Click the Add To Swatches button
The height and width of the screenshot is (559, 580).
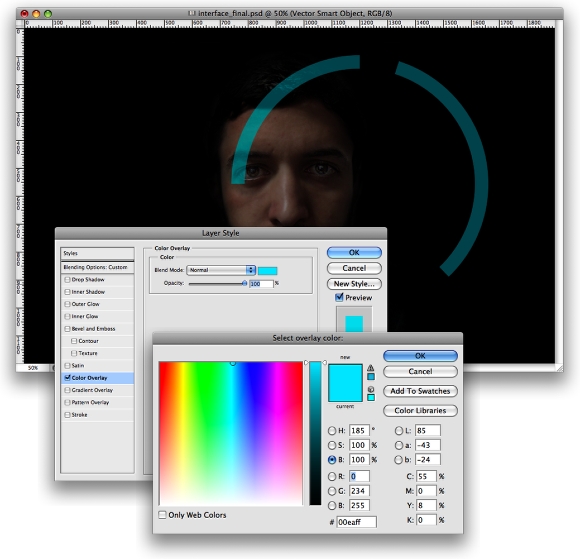420,391
